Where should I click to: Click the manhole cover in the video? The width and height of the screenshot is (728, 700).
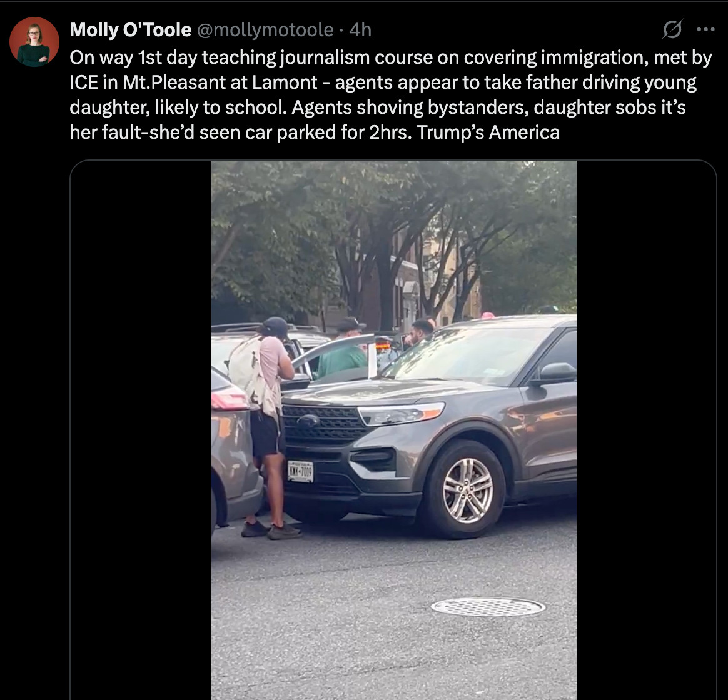(x=488, y=607)
